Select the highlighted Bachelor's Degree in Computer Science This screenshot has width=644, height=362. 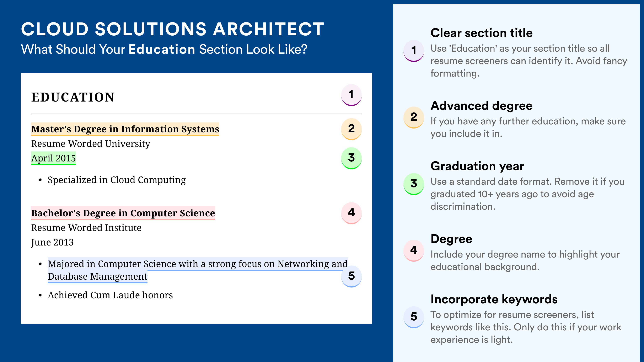[x=123, y=213]
